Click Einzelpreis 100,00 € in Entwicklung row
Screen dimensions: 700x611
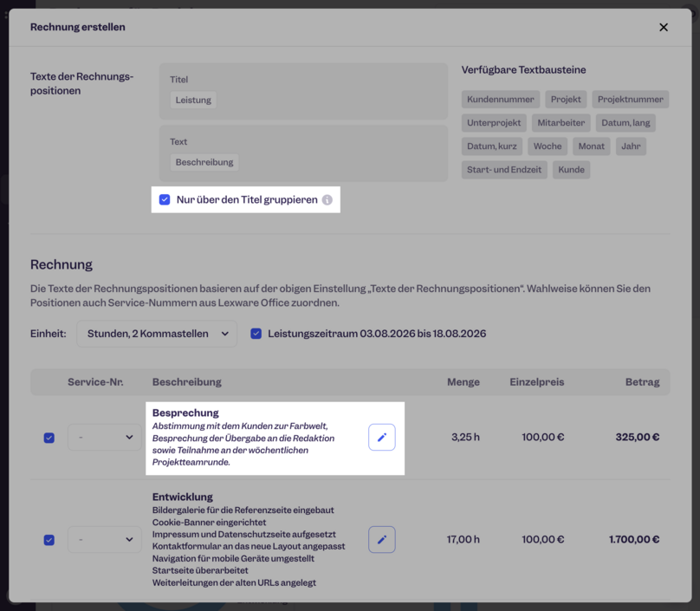[543, 539]
